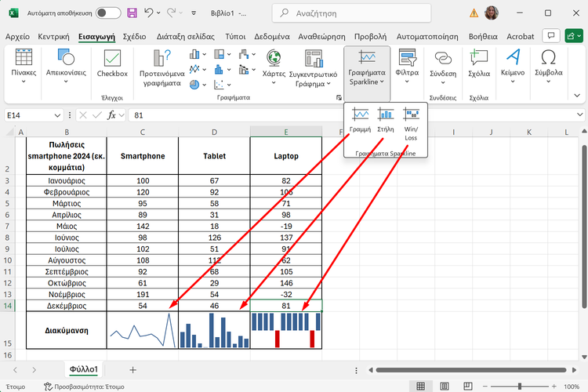Open the user profile picture
This screenshot has width=588, height=392.
coord(492,13)
